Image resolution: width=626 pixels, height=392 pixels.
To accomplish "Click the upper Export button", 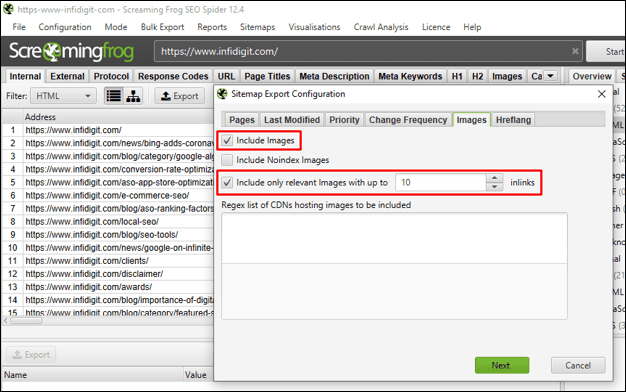I will [x=179, y=96].
